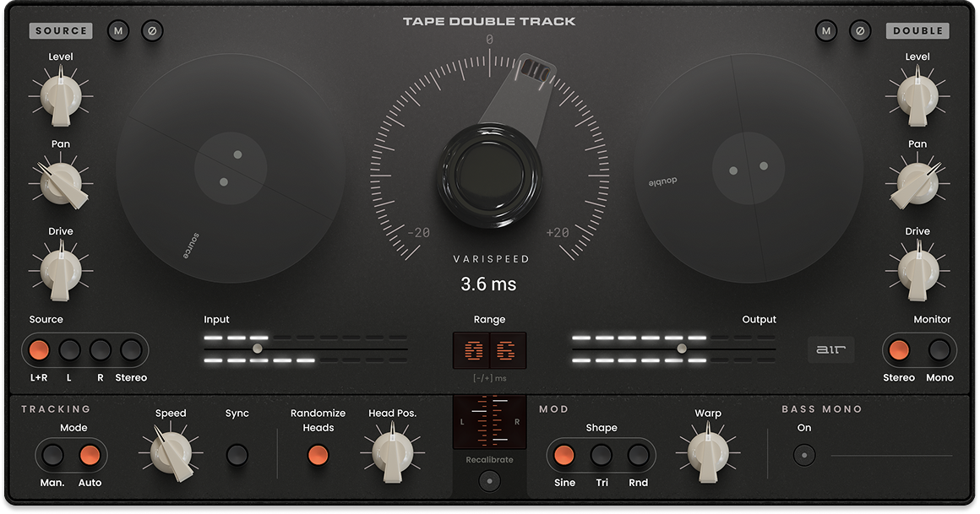
Task: Click the large Varispeed center dial
Action: [x=489, y=168]
